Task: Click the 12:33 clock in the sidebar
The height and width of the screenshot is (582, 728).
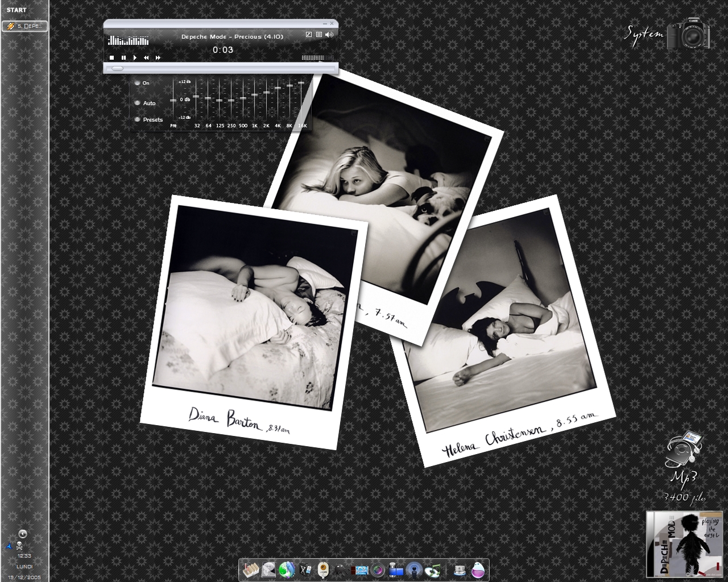Action: pyautogui.click(x=24, y=556)
